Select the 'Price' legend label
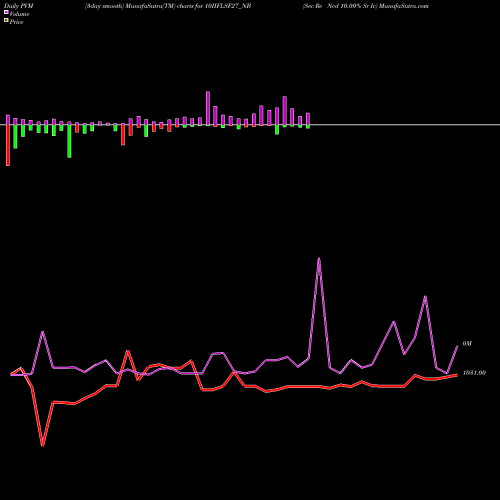Image resolution: width=500 pixels, height=500 pixels. click(16, 22)
